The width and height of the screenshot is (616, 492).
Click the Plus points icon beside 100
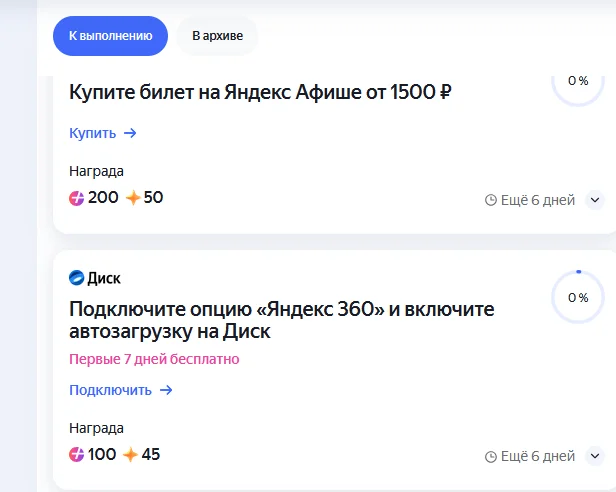[x=77, y=455]
